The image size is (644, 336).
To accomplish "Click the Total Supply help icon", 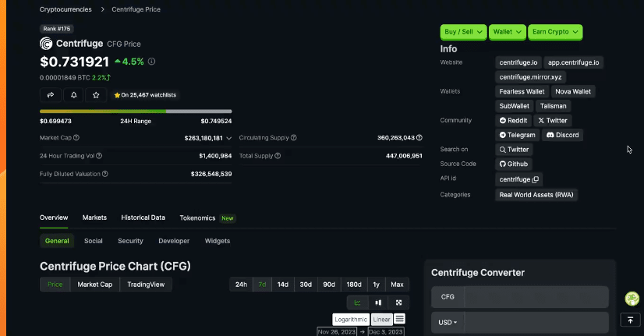I will [x=278, y=156].
